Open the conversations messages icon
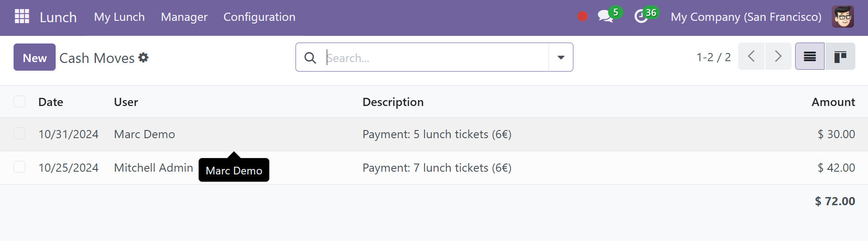 click(x=605, y=17)
